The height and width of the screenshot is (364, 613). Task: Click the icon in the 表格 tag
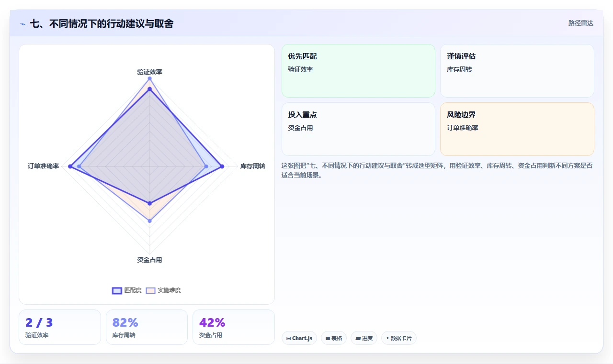(328, 338)
